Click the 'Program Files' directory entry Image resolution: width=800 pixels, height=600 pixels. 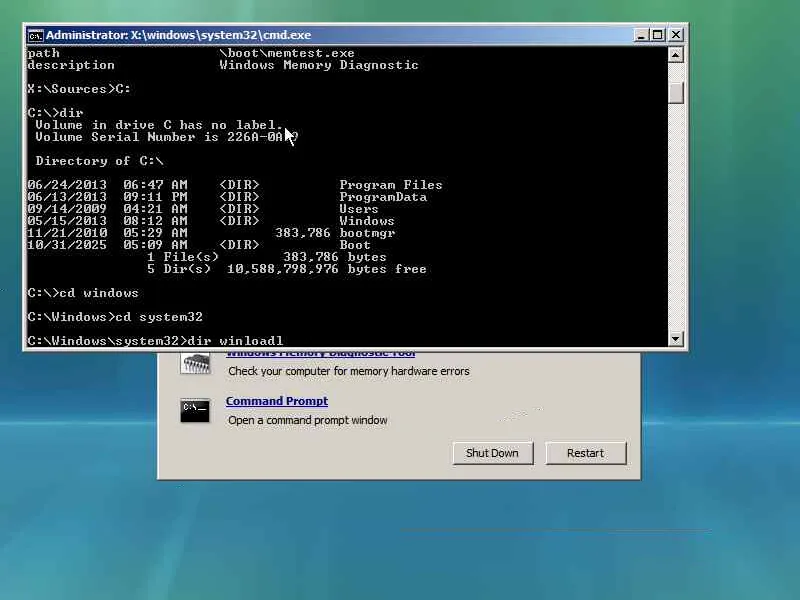(391, 185)
